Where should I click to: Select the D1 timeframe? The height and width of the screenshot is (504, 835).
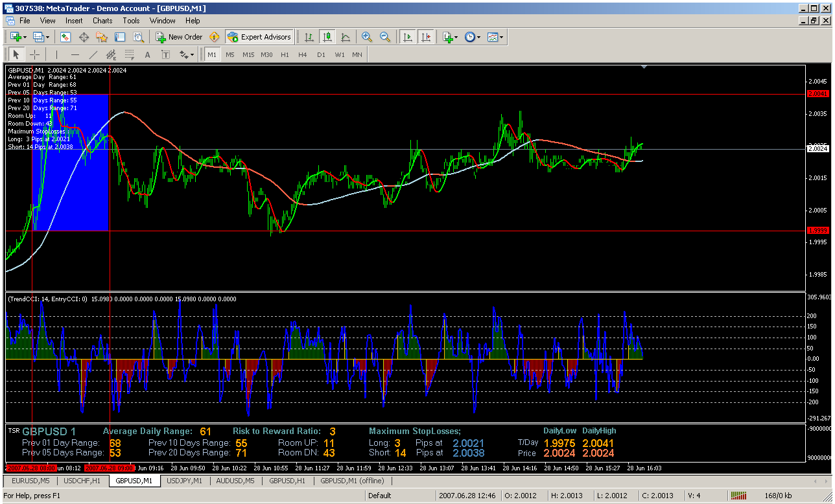[x=321, y=55]
